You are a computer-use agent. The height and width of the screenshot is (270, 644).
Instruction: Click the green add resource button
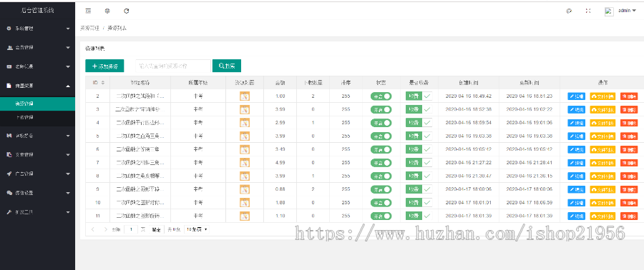(x=104, y=66)
